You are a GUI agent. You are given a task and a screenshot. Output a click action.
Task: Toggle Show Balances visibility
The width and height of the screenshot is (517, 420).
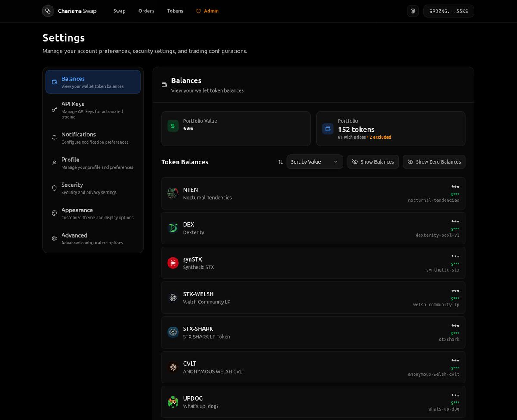pos(373,162)
